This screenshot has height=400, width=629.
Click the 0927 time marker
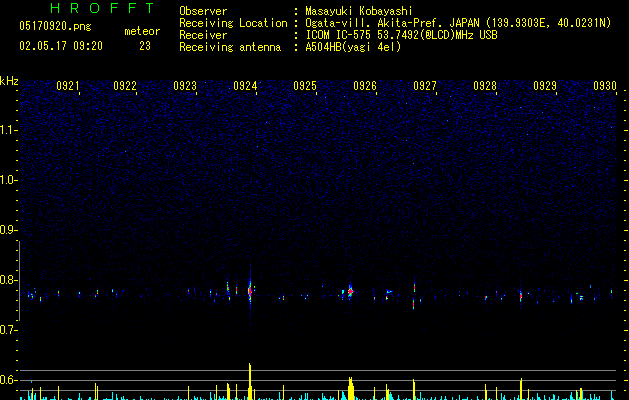coord(425,86)
